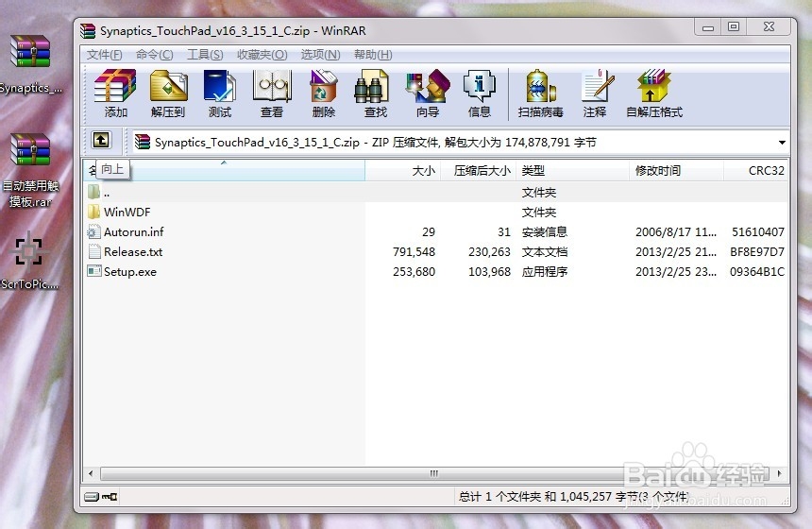Open the 帮助(H) menu
Screen dimensions: 812x529
coord(373,55)
